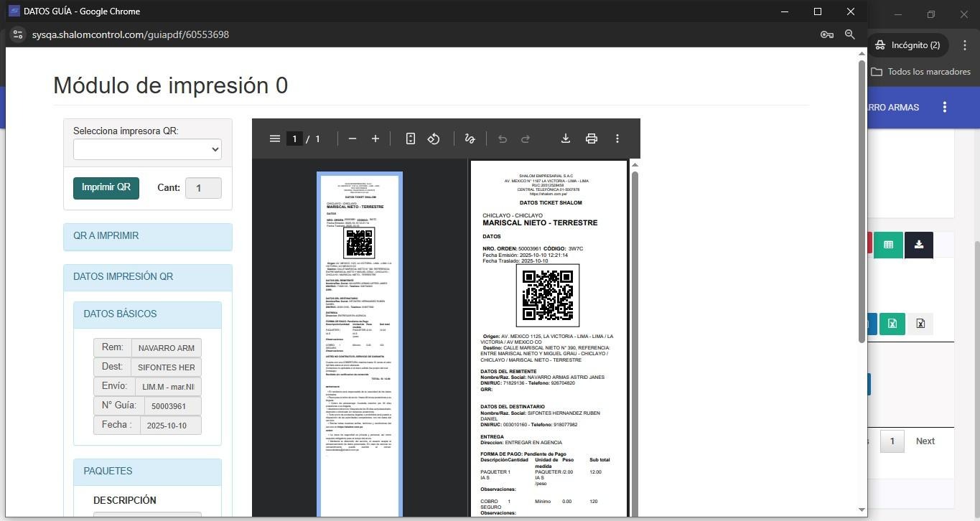Click the PDF page number field
Viewport: 980px width, 521px height.
point(294,139)
